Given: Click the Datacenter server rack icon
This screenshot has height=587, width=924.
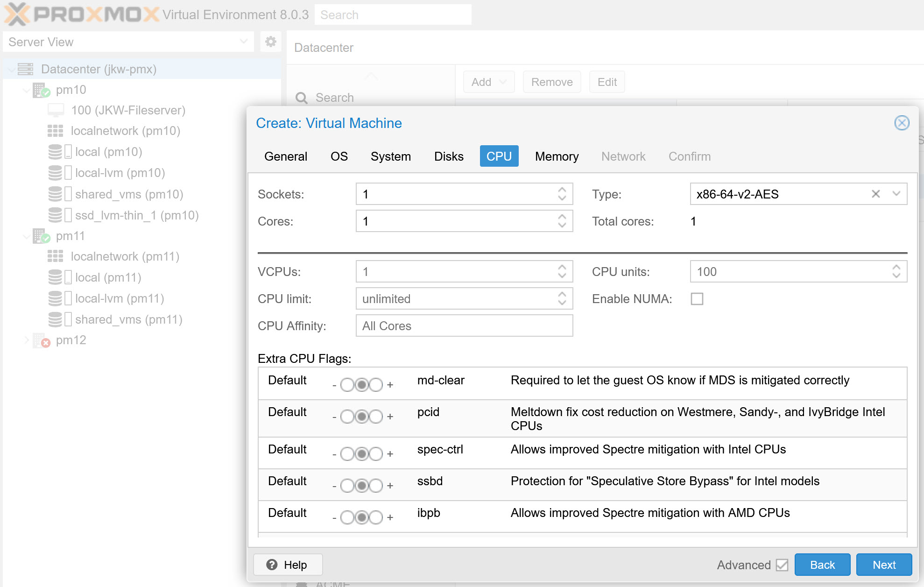Looking at the screenshot, I should pyautogui.click(x=26, y=69).
